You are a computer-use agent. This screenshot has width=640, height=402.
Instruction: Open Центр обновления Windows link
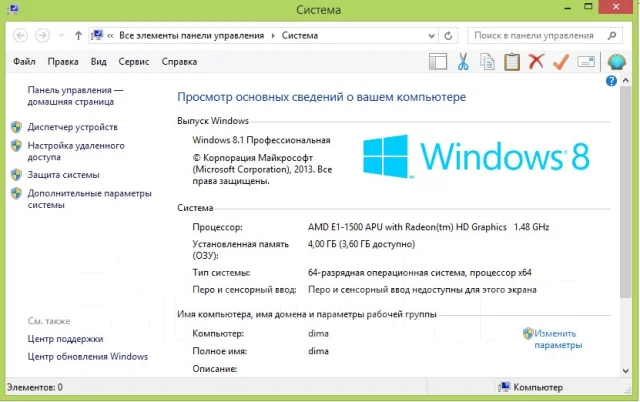pos(88,356)
